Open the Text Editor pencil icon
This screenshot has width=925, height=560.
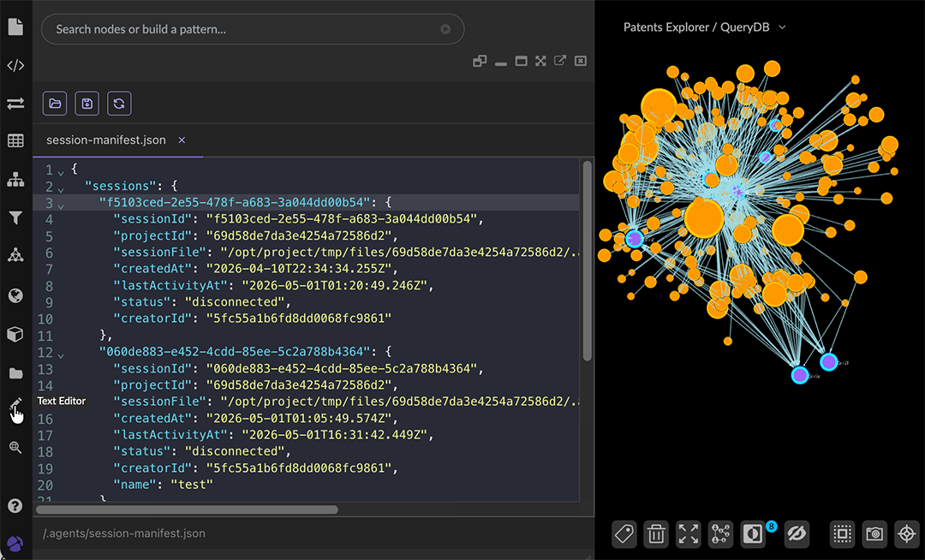pos(16,404)
